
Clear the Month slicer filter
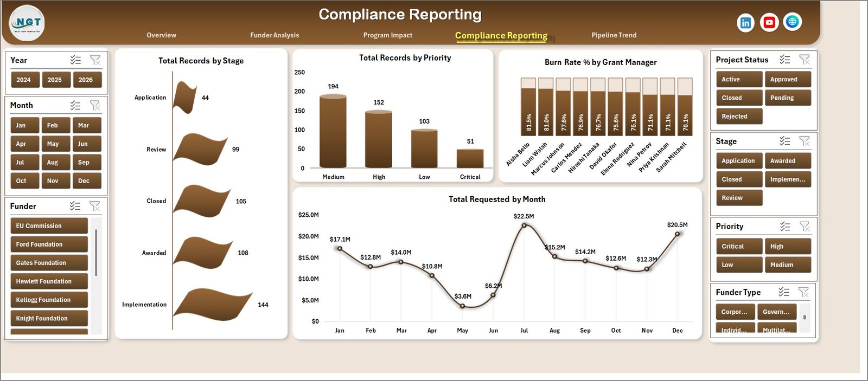click(95, 105)
